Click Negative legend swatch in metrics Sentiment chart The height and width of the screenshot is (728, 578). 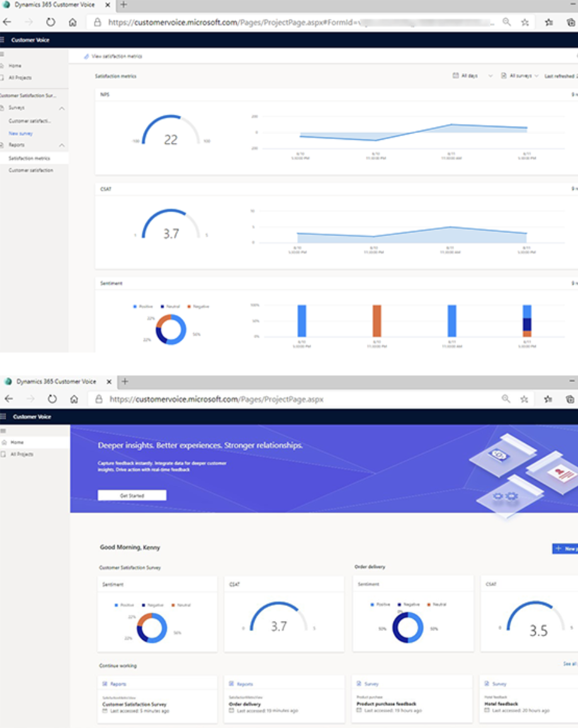tap(189, 307)
